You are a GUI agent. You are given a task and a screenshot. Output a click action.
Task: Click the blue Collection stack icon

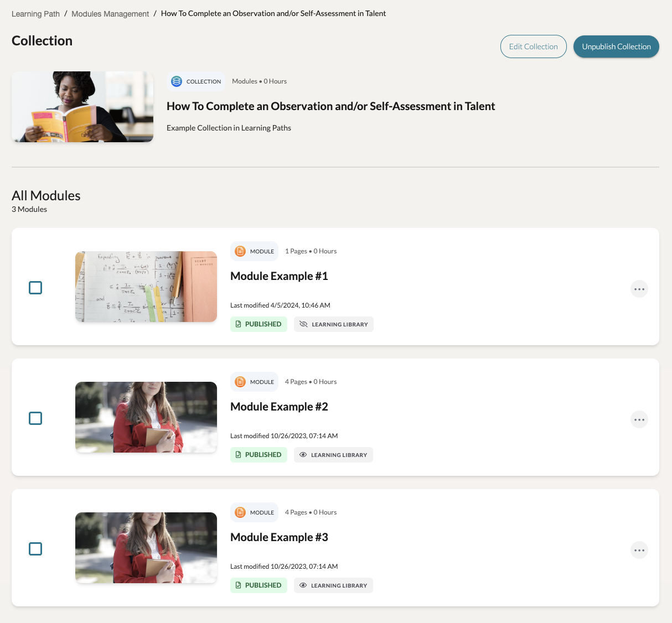(x=177, y=81)
